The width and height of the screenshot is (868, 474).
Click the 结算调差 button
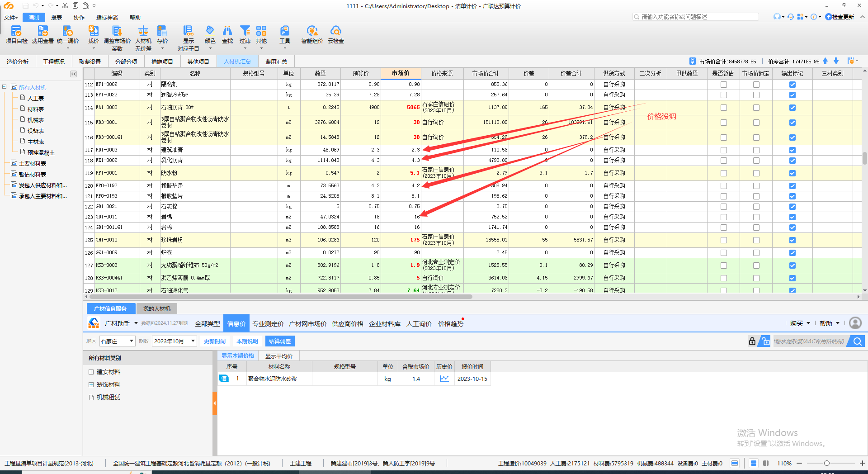click(280, 341)
